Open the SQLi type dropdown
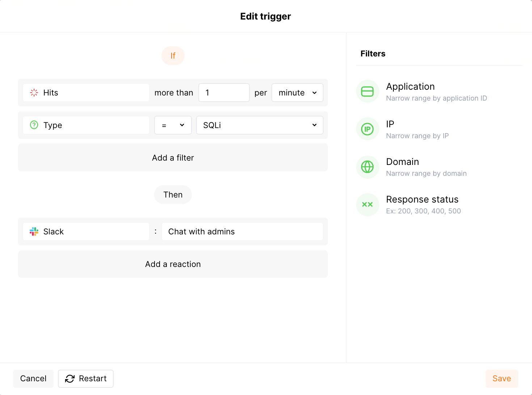The image size is (532, 395). [259, 125]
